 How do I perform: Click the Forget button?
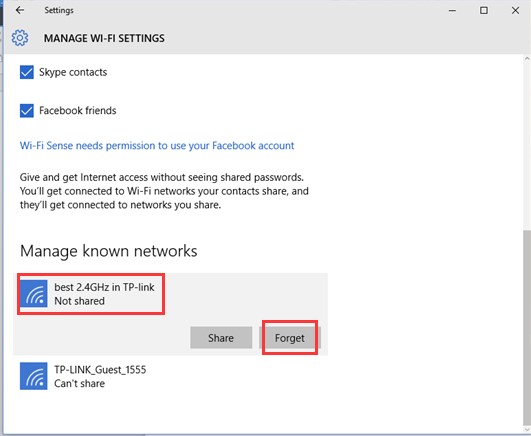290,338
